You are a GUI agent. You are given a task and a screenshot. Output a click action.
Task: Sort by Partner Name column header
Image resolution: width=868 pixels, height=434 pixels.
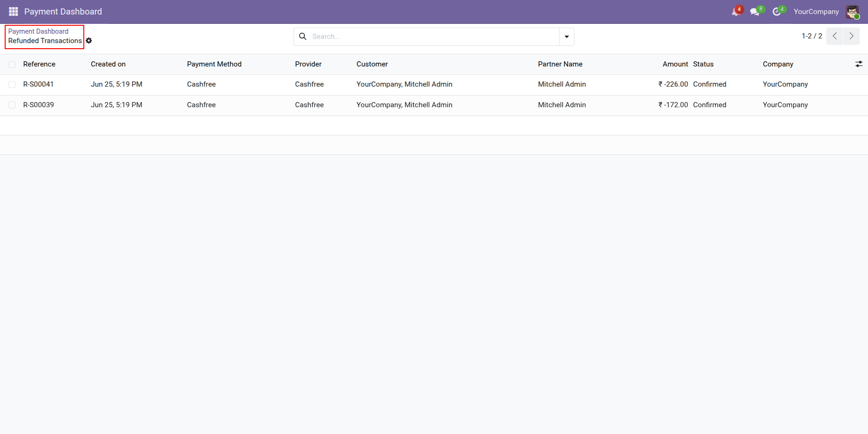(560, 64)
